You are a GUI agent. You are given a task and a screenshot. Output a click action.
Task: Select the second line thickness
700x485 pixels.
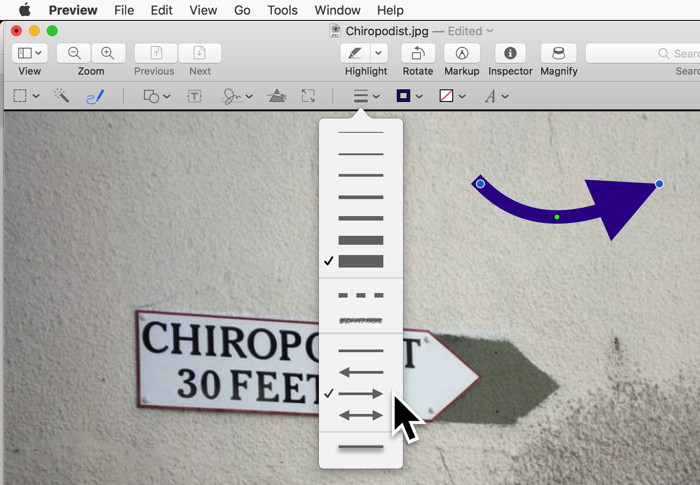[x=361, y=154]
